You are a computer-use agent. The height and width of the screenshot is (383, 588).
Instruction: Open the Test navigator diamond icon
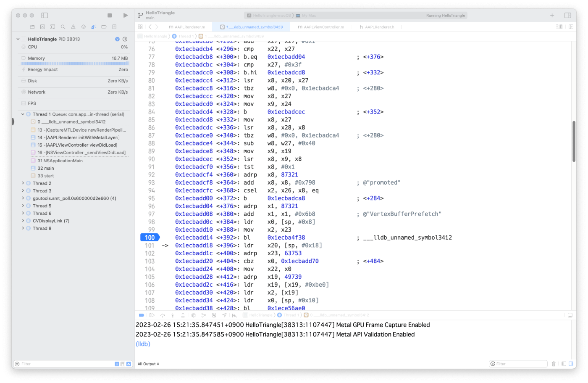84,27
